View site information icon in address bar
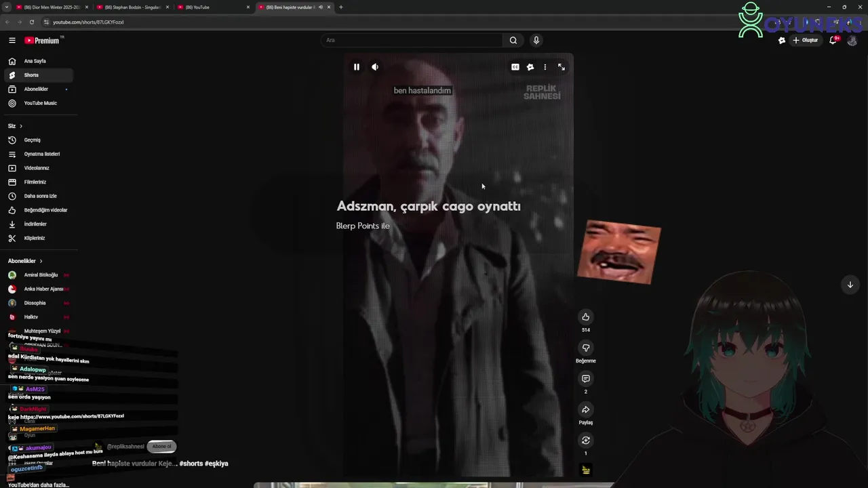The image size is (868, 488). click(x=46, y=22)
